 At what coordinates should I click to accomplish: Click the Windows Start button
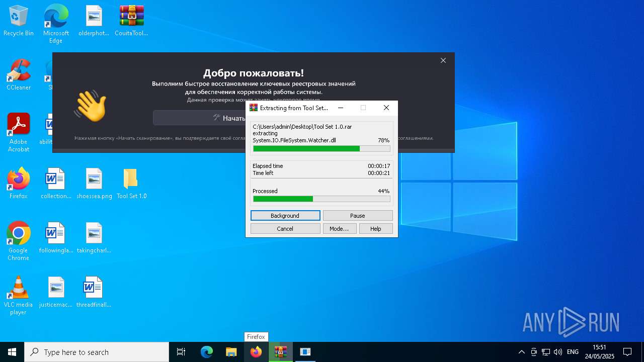coord(12,352)
